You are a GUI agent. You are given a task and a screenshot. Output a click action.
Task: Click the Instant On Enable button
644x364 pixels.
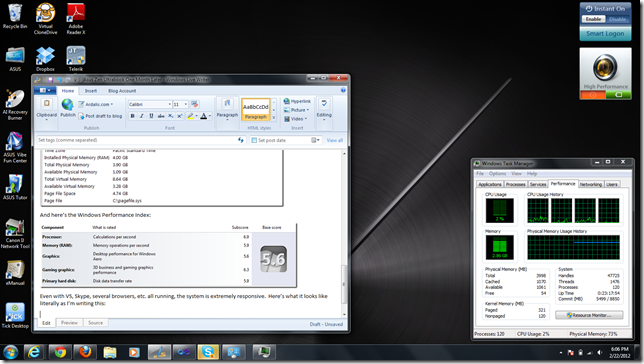coord(593,19)
